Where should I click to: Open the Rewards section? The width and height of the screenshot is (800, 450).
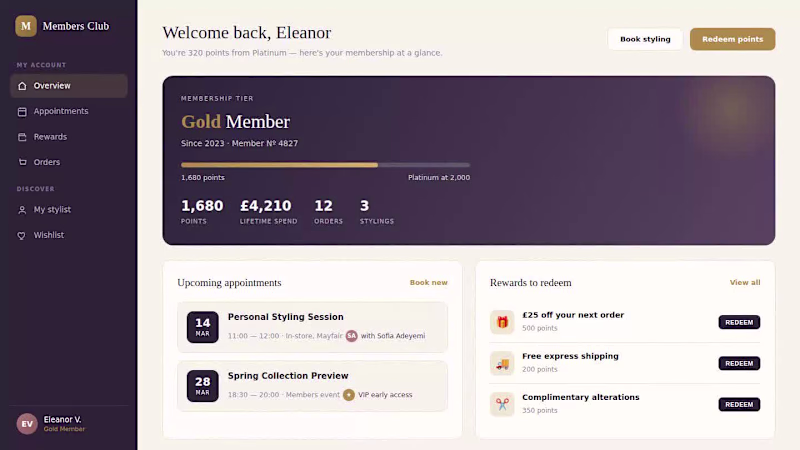click(69, 137)
